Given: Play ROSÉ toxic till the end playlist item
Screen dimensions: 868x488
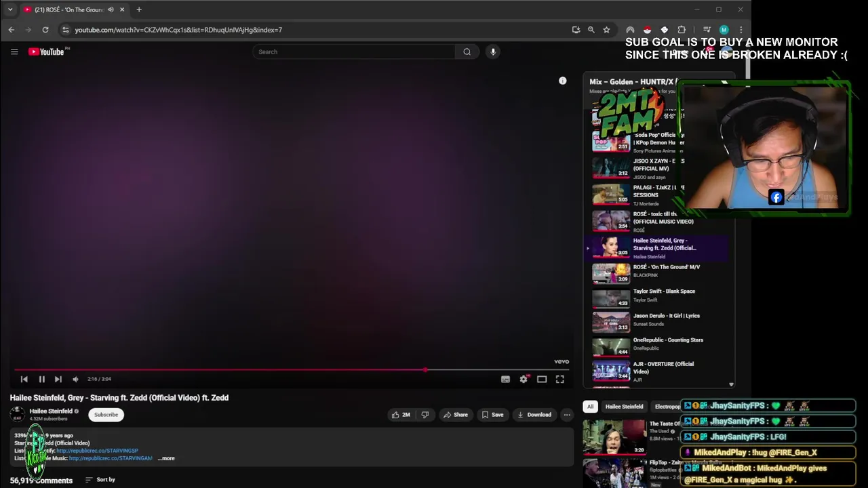Looking at the screenshot, I should (656, 221).
